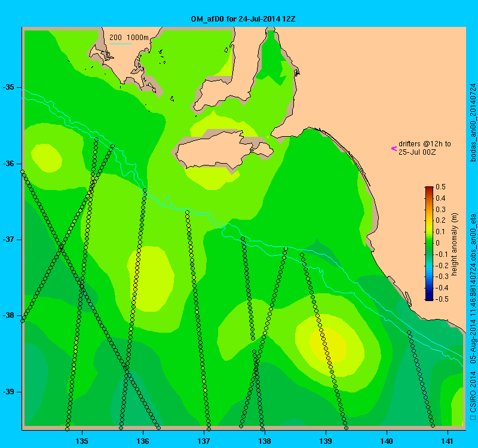Click the -35 latitude tick label
The image size is (478, 448).
8,87
